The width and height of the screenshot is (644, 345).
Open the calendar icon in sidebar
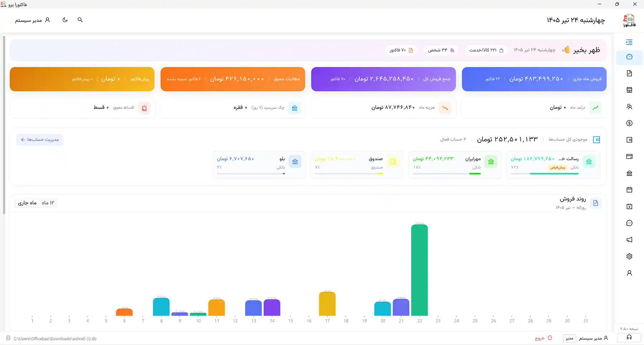(x=629, y=190)
